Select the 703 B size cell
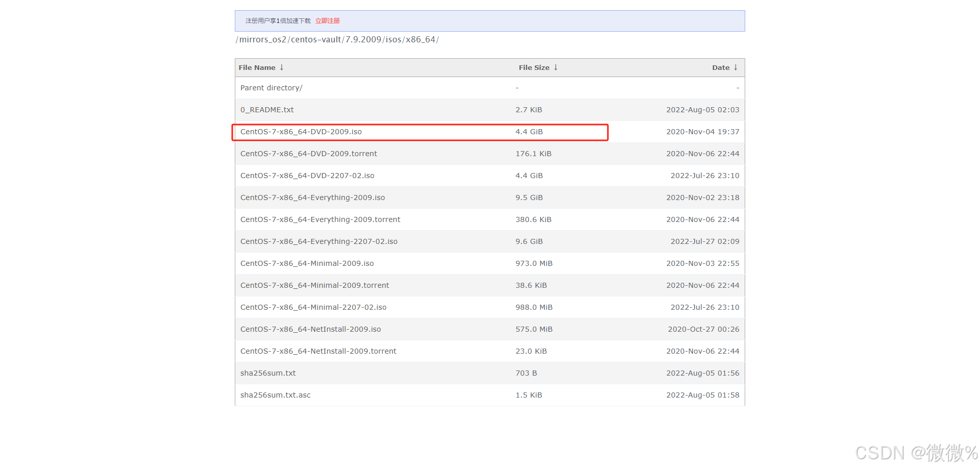Image resolution: width=980 pixels, height=469 pixels. [x=526, y=373]
